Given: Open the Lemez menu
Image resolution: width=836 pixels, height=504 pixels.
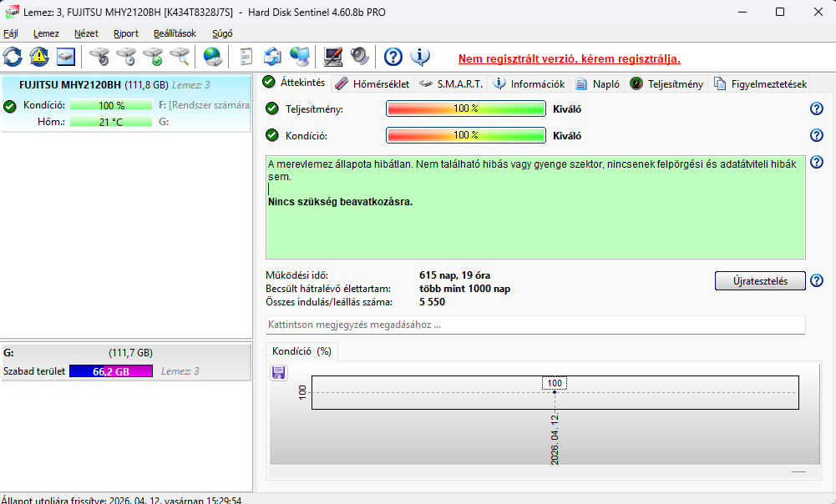Looking at the screenshot, I should point(46,33).
